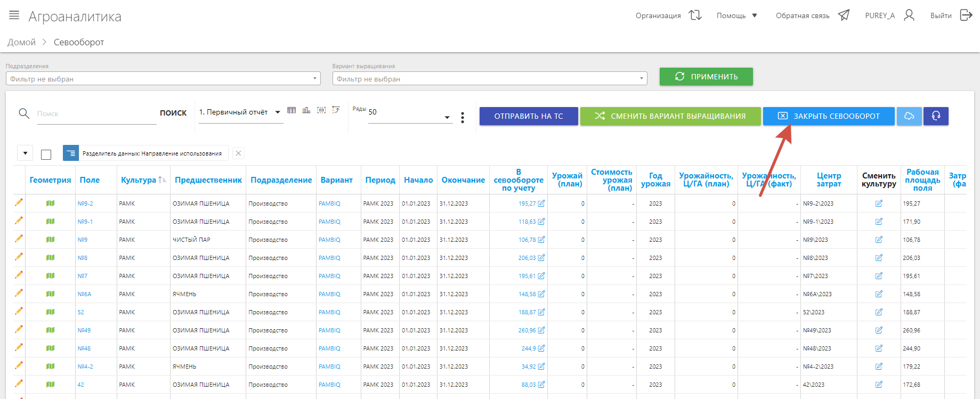Click into the Поиск search field
The height and width of the screenshot is (399, 980).
[96, 114]
